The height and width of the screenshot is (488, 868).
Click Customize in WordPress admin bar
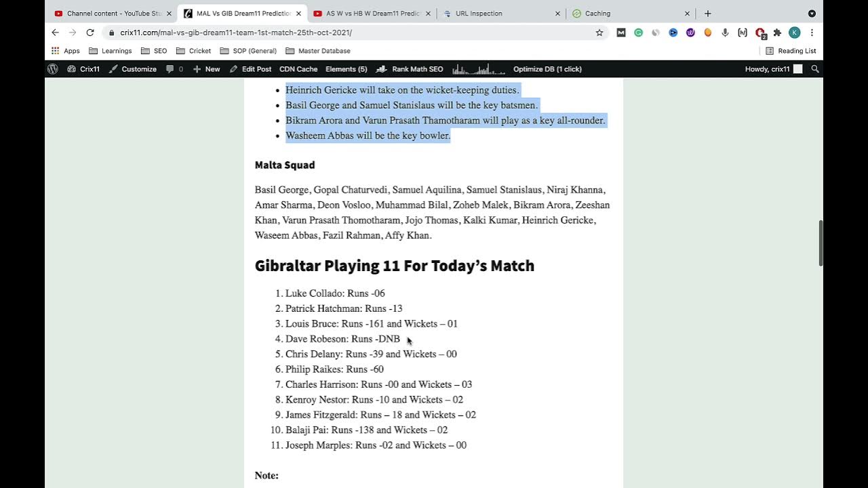pos(133,69)
